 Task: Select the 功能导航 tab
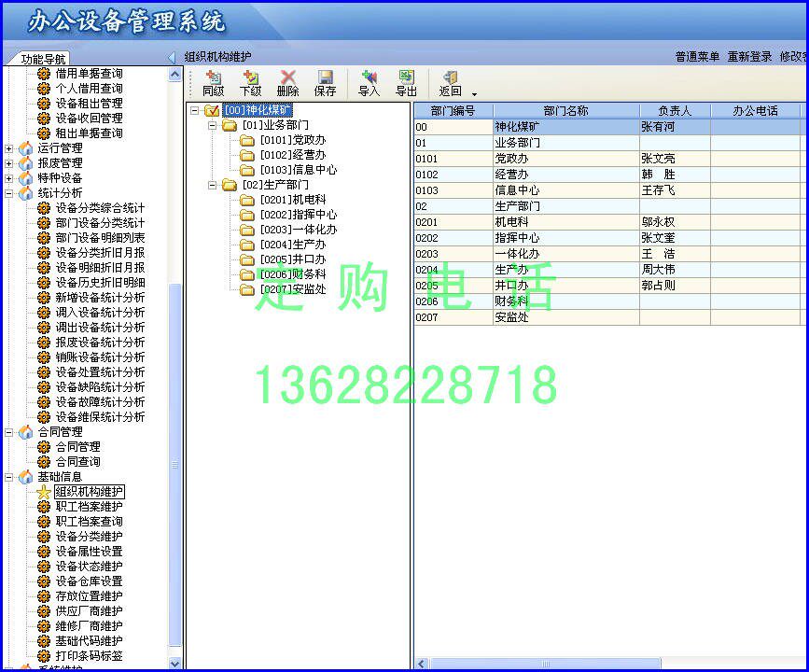42,59
